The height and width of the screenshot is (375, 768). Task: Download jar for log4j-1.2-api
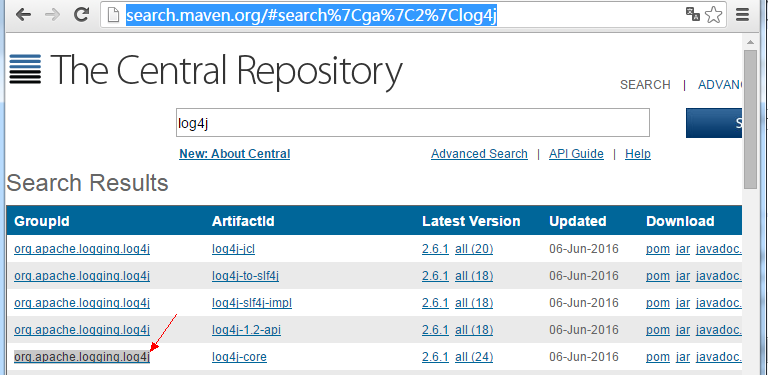[683, 330]
